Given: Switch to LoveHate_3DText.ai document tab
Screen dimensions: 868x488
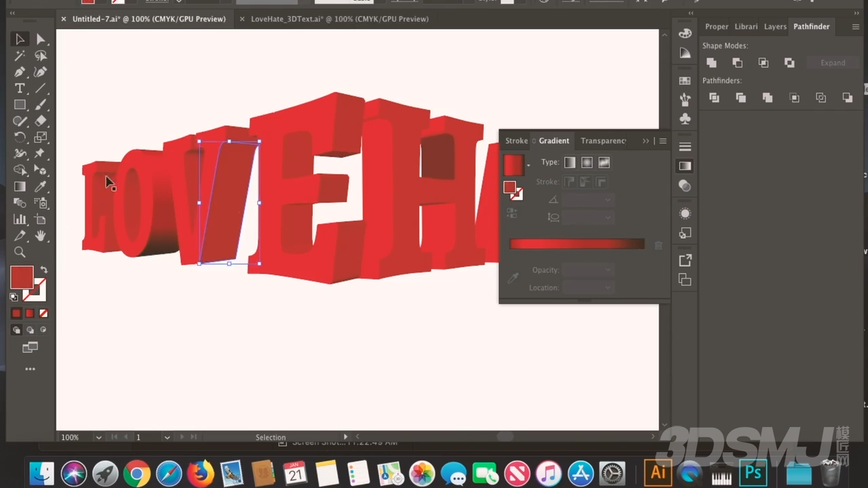Looking at the screenshot, I should (340, 19).
